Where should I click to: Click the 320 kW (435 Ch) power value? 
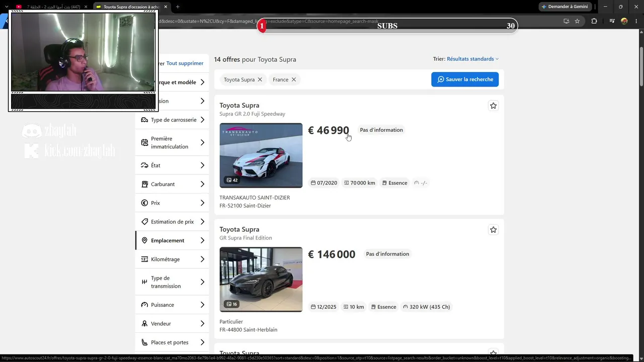pyautogui.click(x=427, y=307)
